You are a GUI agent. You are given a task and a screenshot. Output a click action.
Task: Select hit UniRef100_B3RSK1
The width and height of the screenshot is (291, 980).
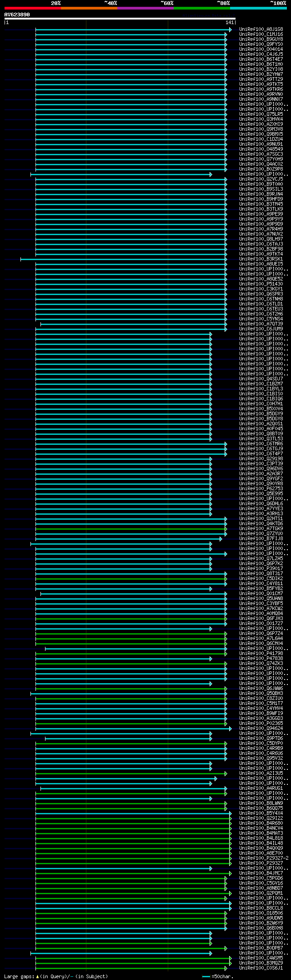tap(261, 259)
